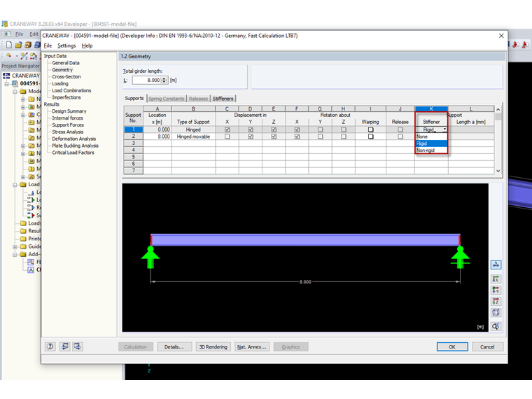
Task: Click the Results folder icon in navigator
Action: [x=23, y=231]
